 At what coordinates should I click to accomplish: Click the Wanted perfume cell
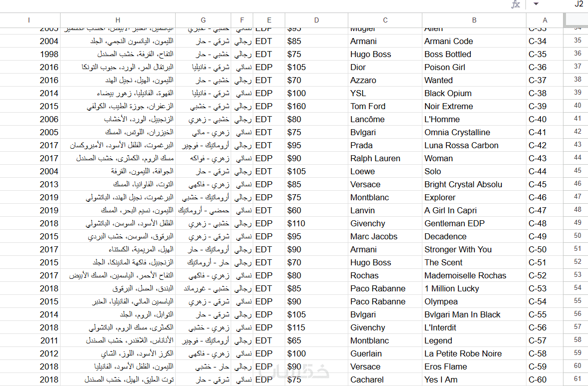click(474, 80)
